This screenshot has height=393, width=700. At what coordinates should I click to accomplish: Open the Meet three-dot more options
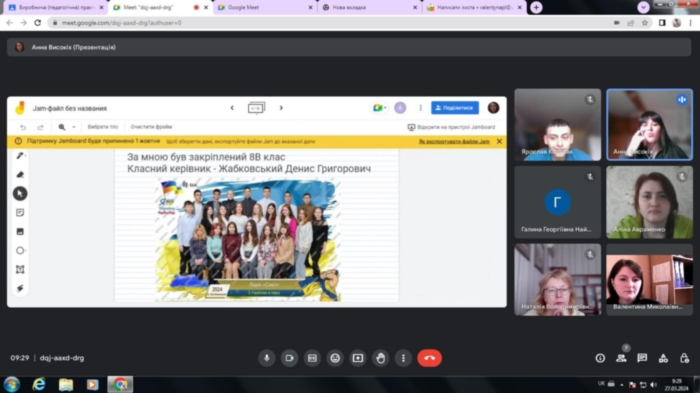[403, 358]
